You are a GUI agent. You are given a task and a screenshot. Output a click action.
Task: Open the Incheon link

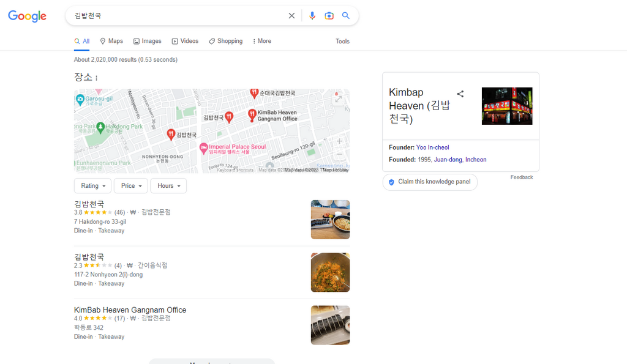pos(476,160)
